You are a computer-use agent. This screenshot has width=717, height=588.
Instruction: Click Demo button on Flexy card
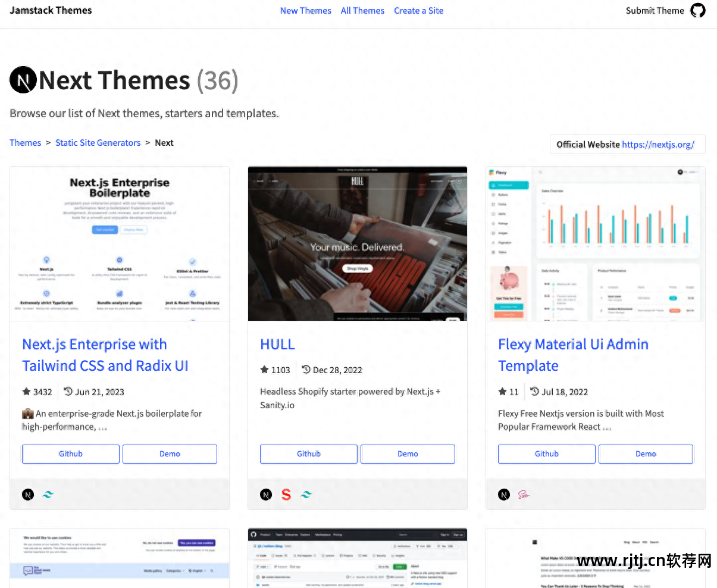(646, 453)
